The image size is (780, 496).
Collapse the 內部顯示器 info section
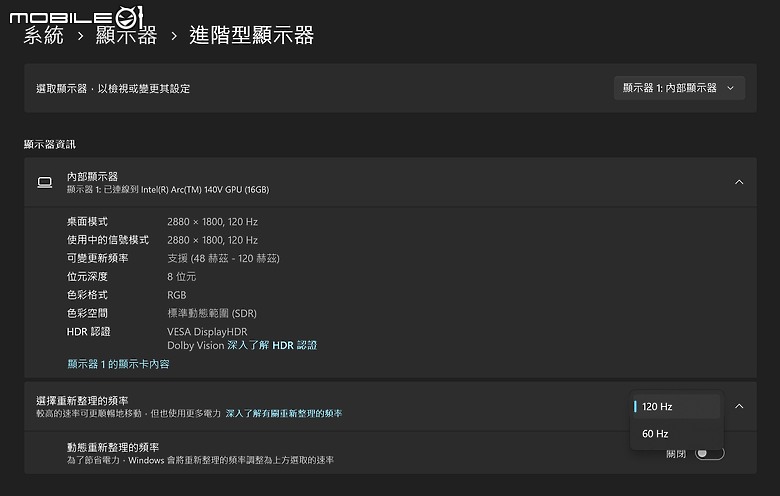click(739, 182)
